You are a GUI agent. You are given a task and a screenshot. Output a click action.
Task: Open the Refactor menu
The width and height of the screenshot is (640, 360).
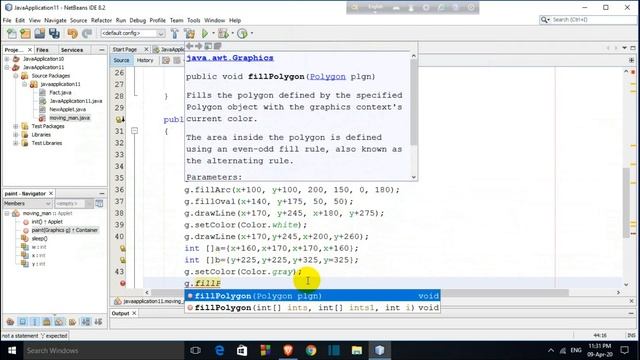pyautogui.click(x=101, y=20)
